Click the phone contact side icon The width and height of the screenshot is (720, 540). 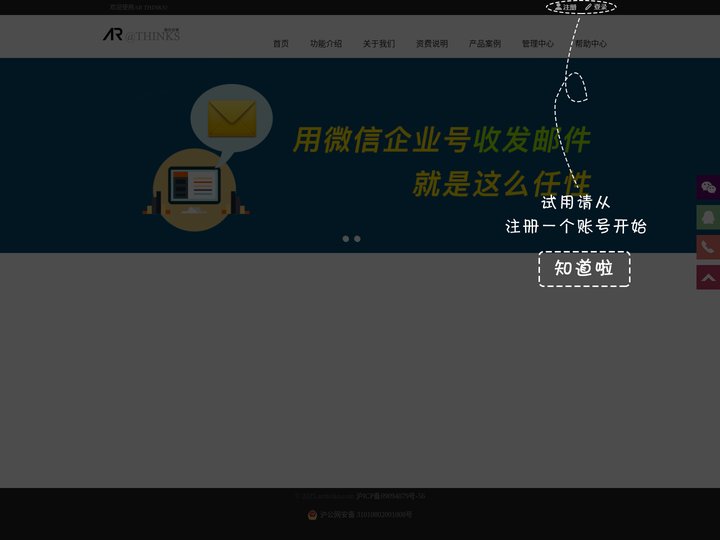pos(708,247)
